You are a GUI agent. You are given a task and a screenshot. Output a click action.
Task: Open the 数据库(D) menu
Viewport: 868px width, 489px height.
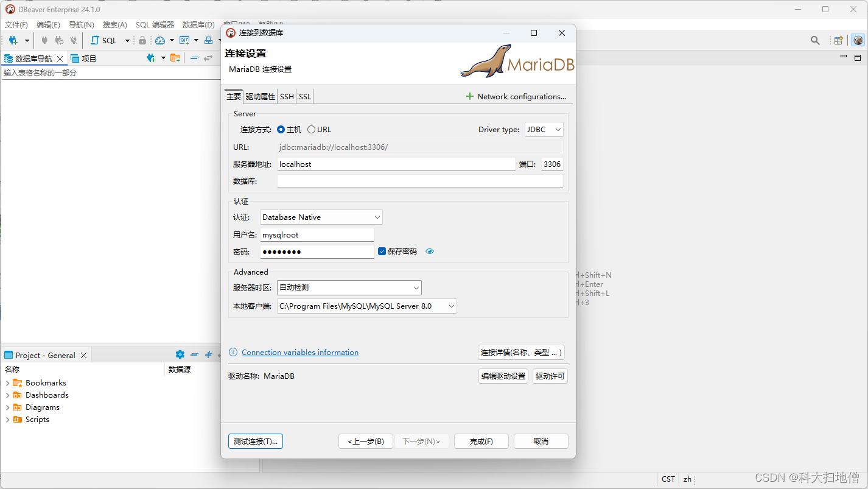click(198, 25)
